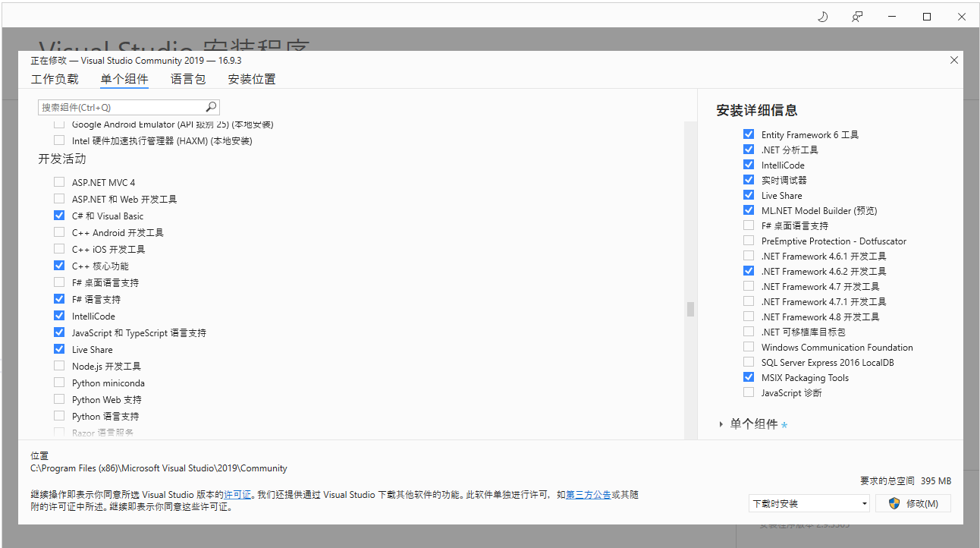Open the 语言包 tab
Screen dimensions: 980x548
tap(188, 79)
